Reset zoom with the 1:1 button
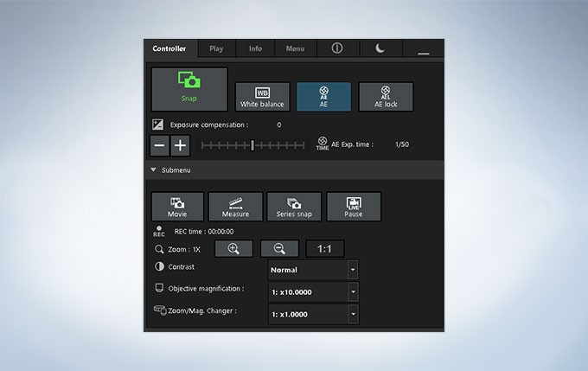The image size is (588, 371). tap(325, 249)
